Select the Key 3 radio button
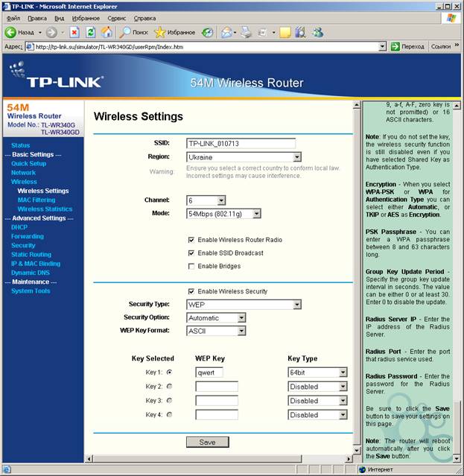464x476 pixels. point(169,401)
